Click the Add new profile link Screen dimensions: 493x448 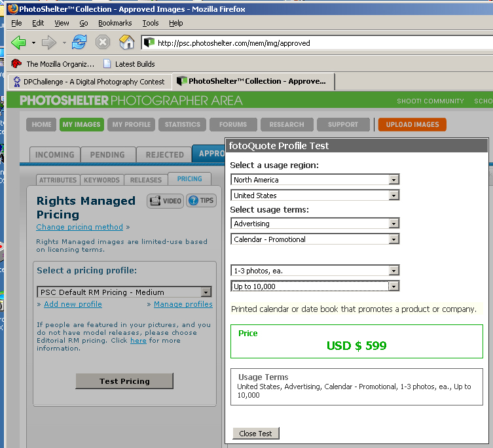pyautogui.click(x=73, y=304)
